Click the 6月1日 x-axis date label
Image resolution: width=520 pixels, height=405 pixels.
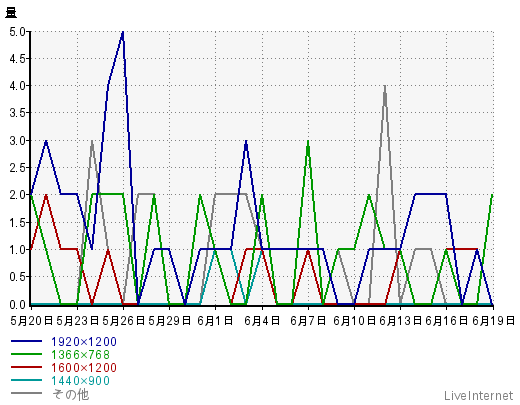tap(215, 321)
